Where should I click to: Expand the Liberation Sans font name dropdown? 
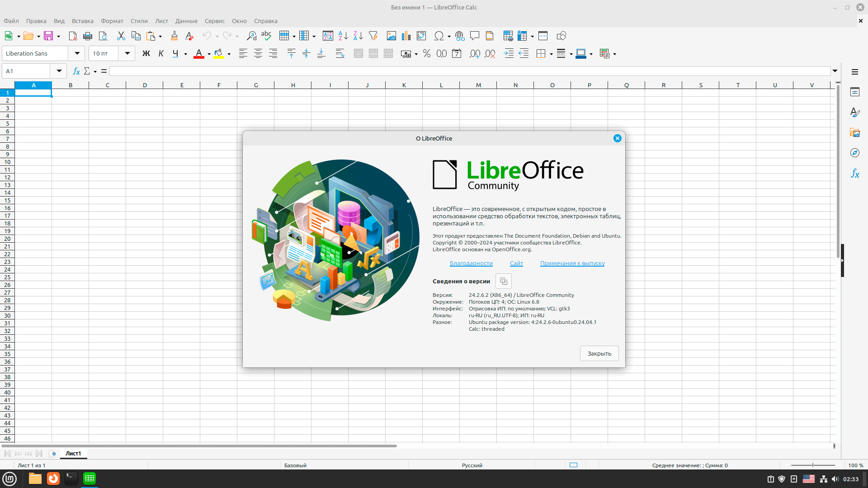tap(77, 54)
